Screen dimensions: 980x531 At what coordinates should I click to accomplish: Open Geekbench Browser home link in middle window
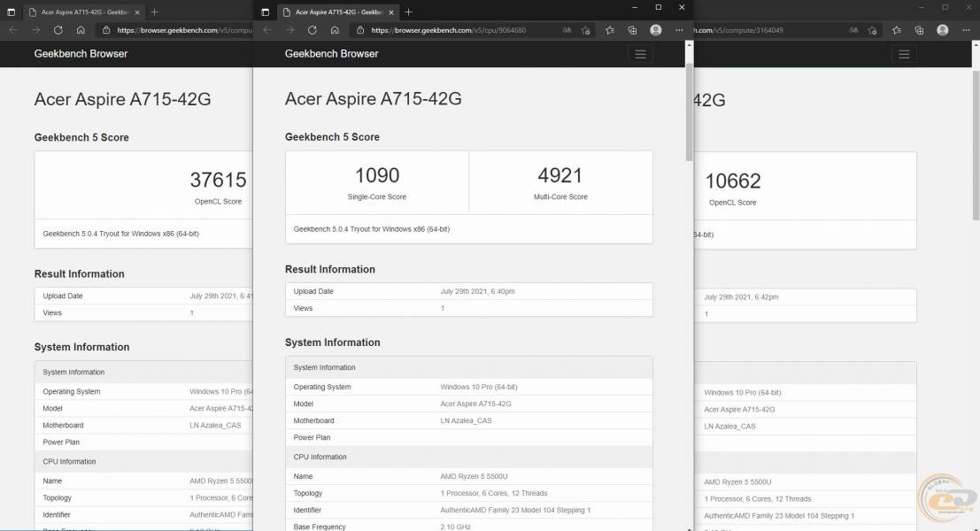tap(331, 54)
